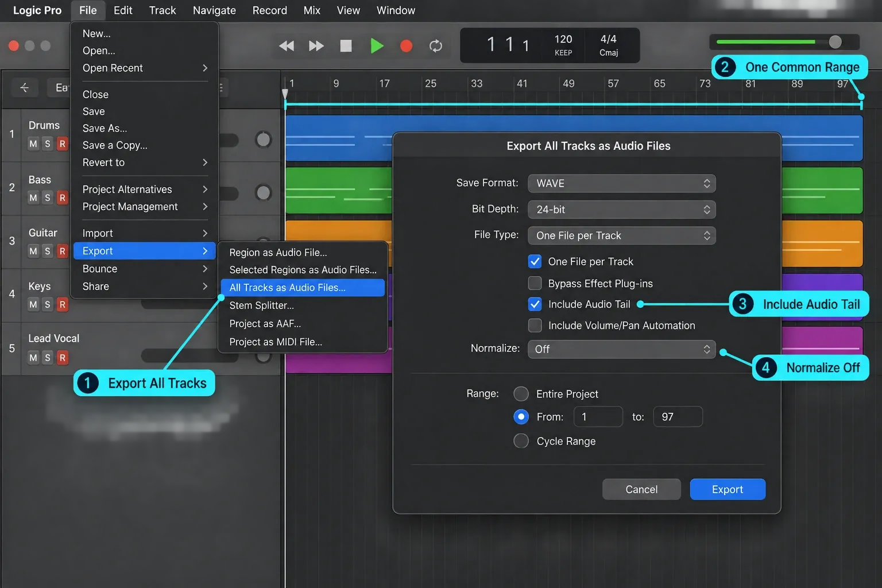
Task: Click the Export button in dialog
Action: (728, 489)
